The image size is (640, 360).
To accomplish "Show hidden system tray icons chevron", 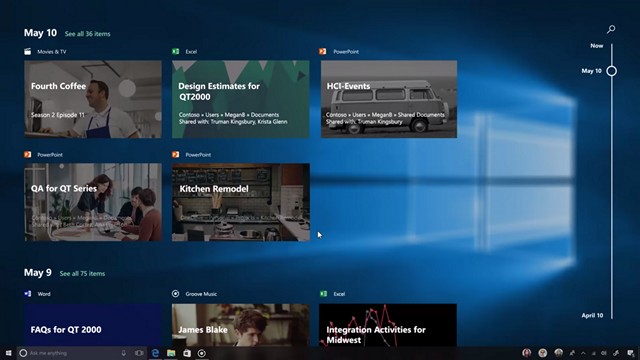I will click(x=583, y=353).
